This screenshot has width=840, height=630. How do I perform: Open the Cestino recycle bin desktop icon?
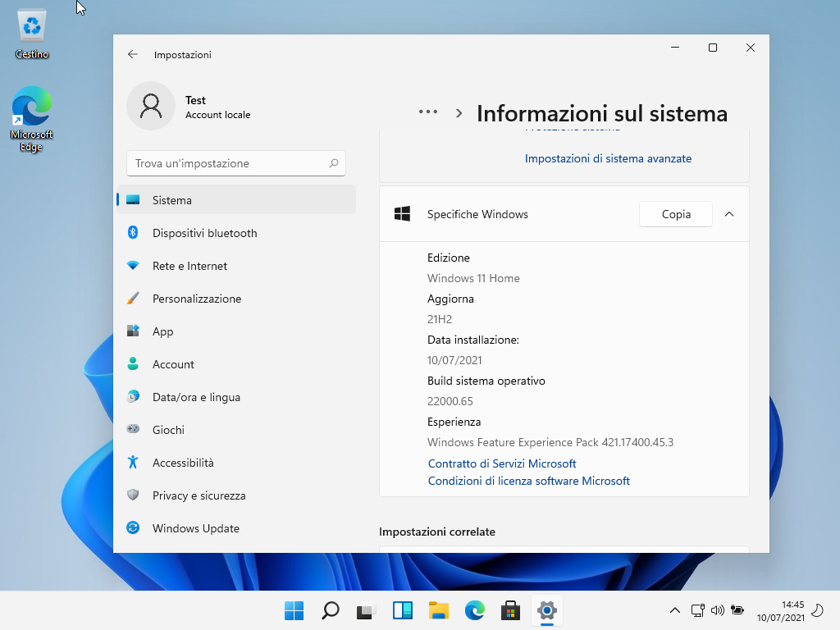32,34
